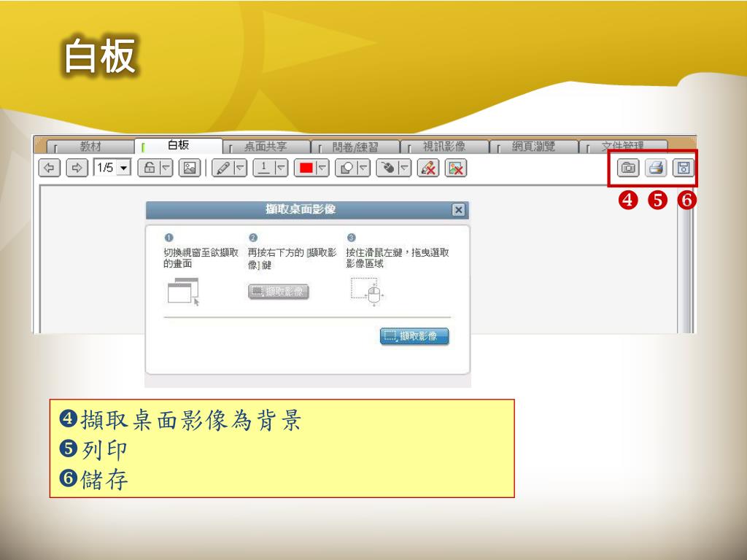This screenshot has height=560, width=747.
Task: Open the 問卷/練習 tab
Action: [355, 147]
